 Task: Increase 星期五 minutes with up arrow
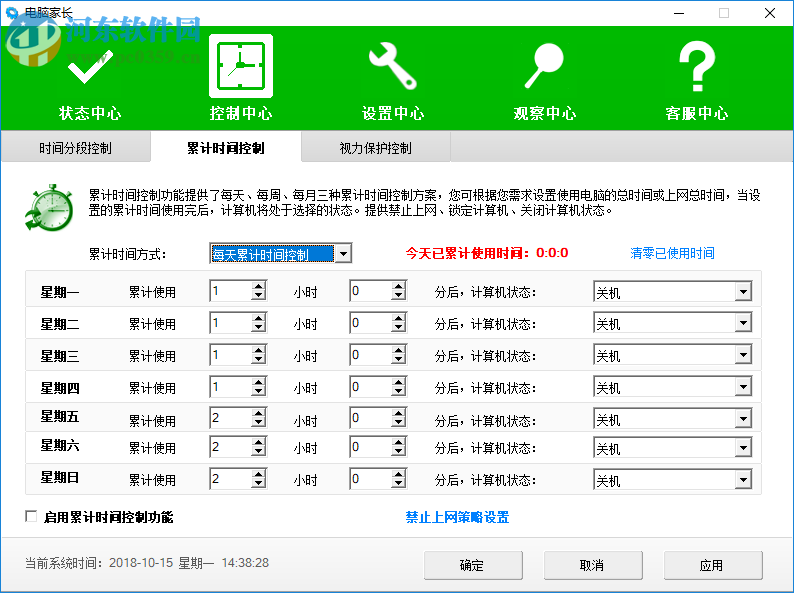399,414
